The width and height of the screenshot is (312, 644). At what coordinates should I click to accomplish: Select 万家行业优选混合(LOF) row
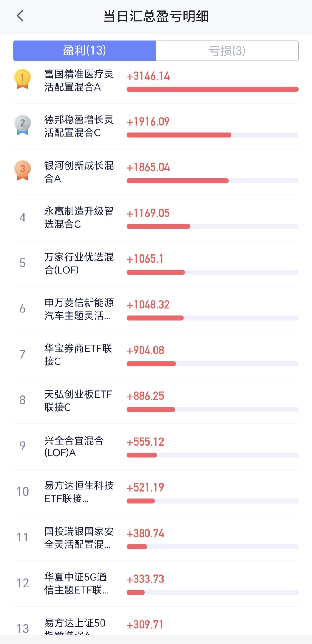[x=156, y=263]
